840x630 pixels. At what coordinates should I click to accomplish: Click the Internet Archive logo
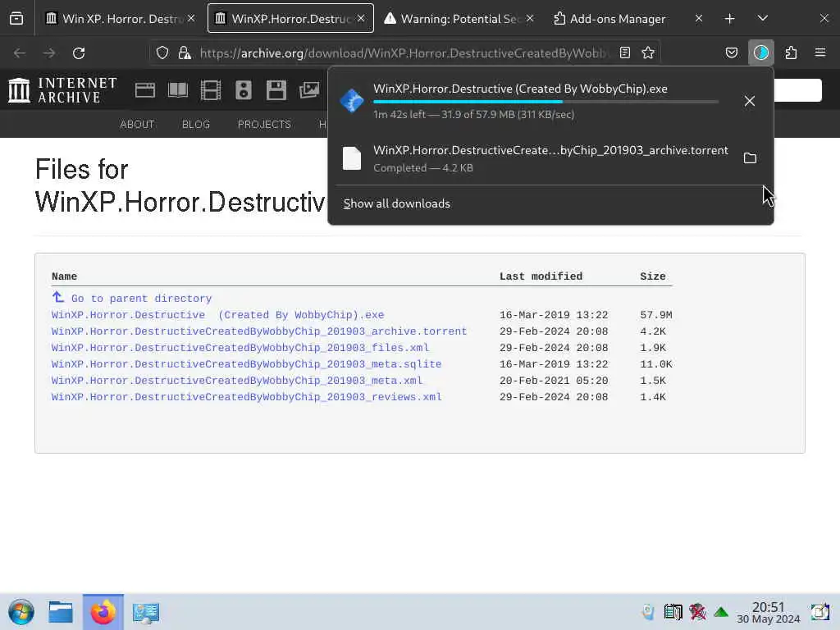coord(62,90)
